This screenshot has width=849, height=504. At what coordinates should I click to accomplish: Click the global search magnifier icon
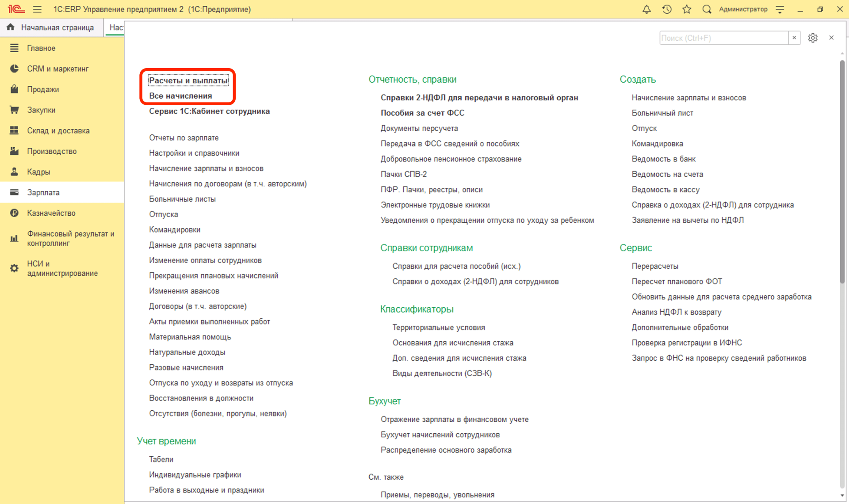[707, 9]
